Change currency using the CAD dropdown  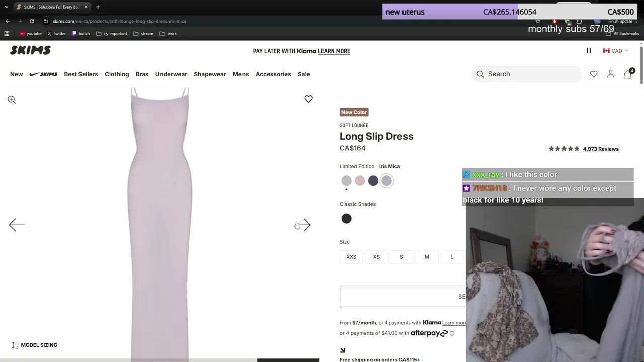pyautogui.click(x=615, y=51)
